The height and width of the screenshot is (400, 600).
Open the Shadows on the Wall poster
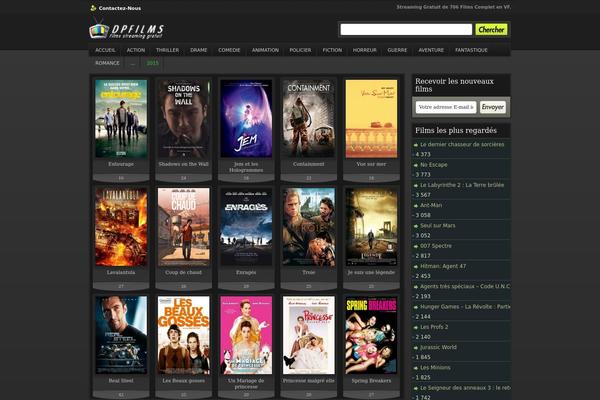[184, 119]
